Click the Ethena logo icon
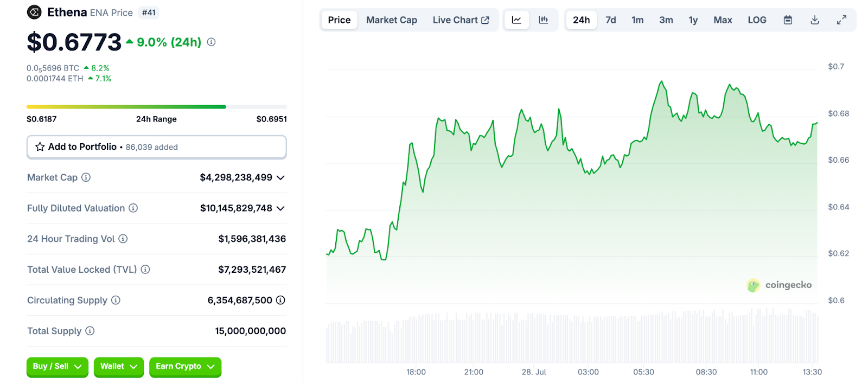Screen dimensions: 868x383 [x=34, y=12]
